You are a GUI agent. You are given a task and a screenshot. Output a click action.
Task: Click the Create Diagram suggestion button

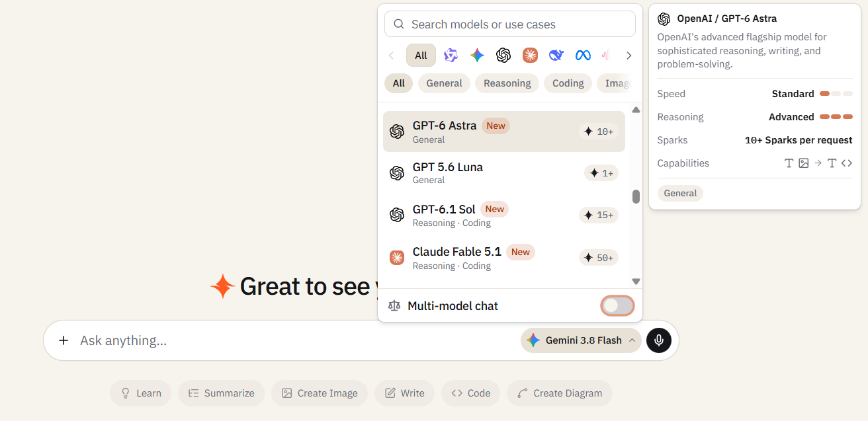tap(560, 393)
